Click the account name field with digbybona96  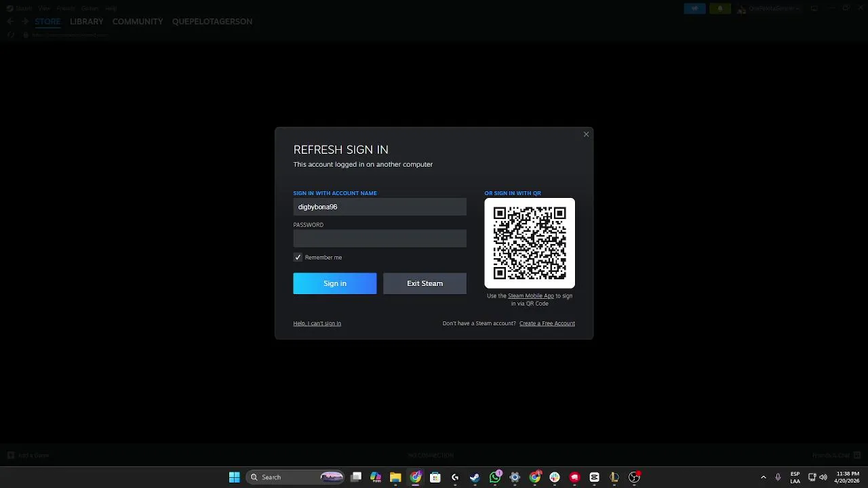point(380,207)
